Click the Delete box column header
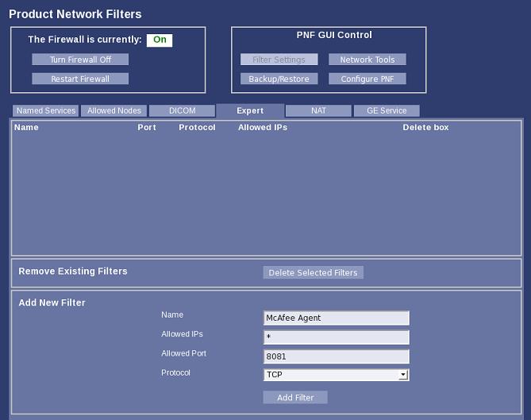 tap(425, 127)
